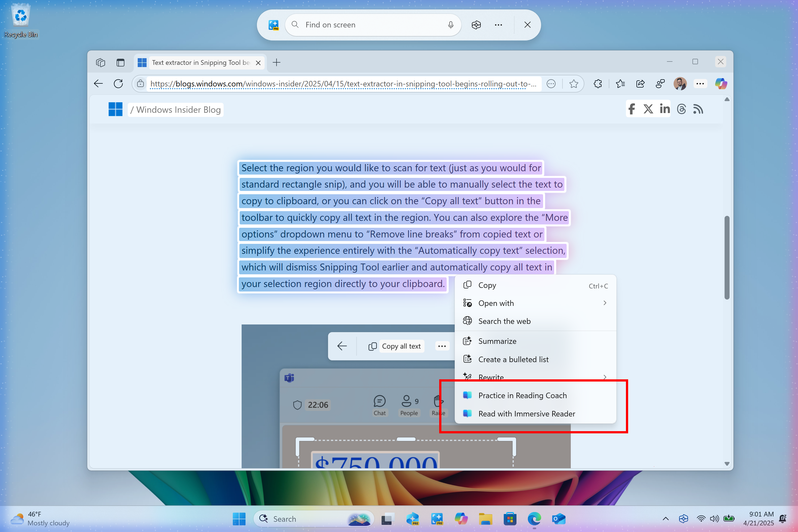Open a new tab with the plus button
Viewport: 798px width, 532px height.
coord(277,62)
